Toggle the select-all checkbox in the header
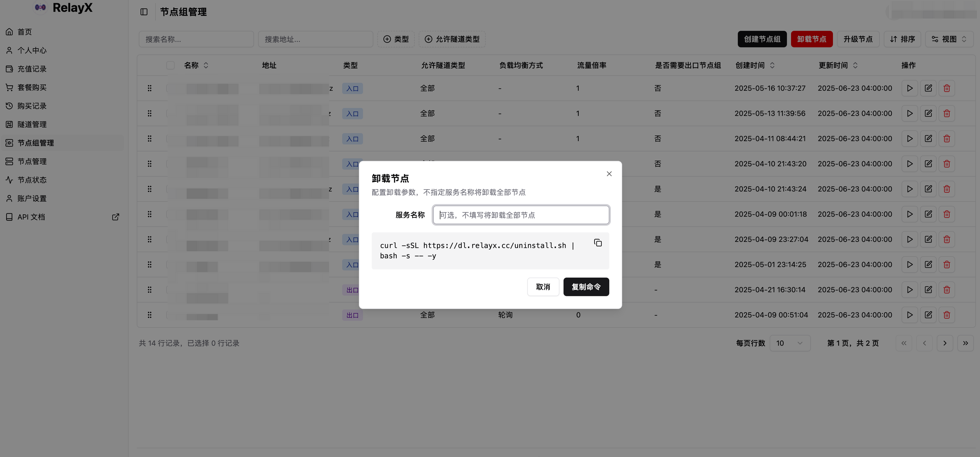This screenshot has height=457, width=980. pos(170,65)
